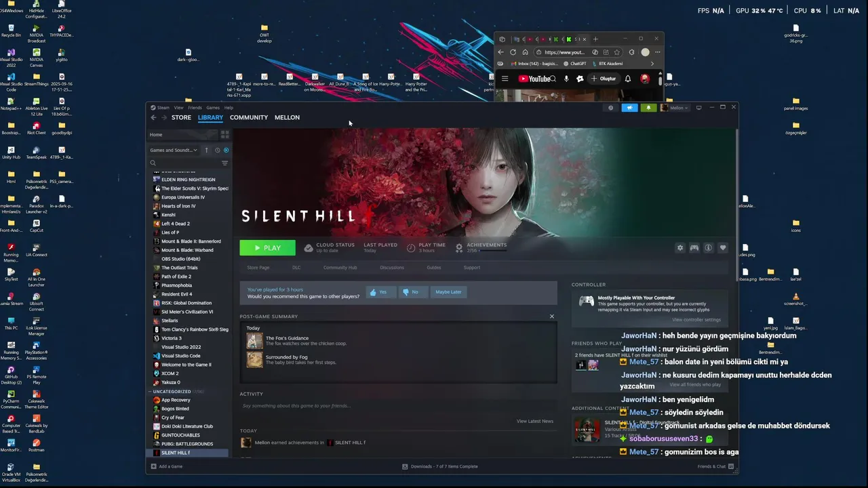The height and width of the screenshot is (488, 868).
Task: Open the Store tab in Steam
Action: (181, 117)
